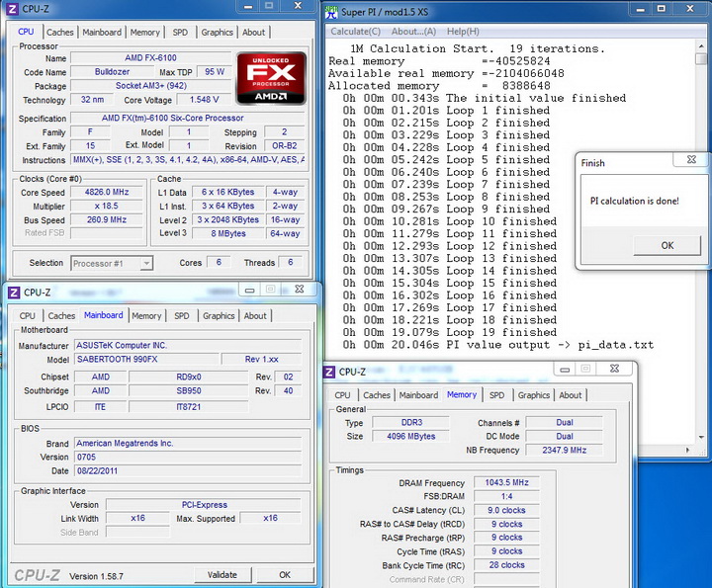712x588 pixels.
Task: Select CPU tab in Memory CPU-Z window
Action: pyautogui.click(x=342, y=395)
